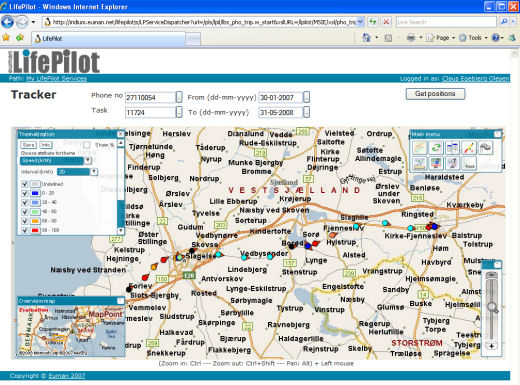Click the Track icon in Main menu
This screenshot has height=385, width=520.
tap(469, 163)
